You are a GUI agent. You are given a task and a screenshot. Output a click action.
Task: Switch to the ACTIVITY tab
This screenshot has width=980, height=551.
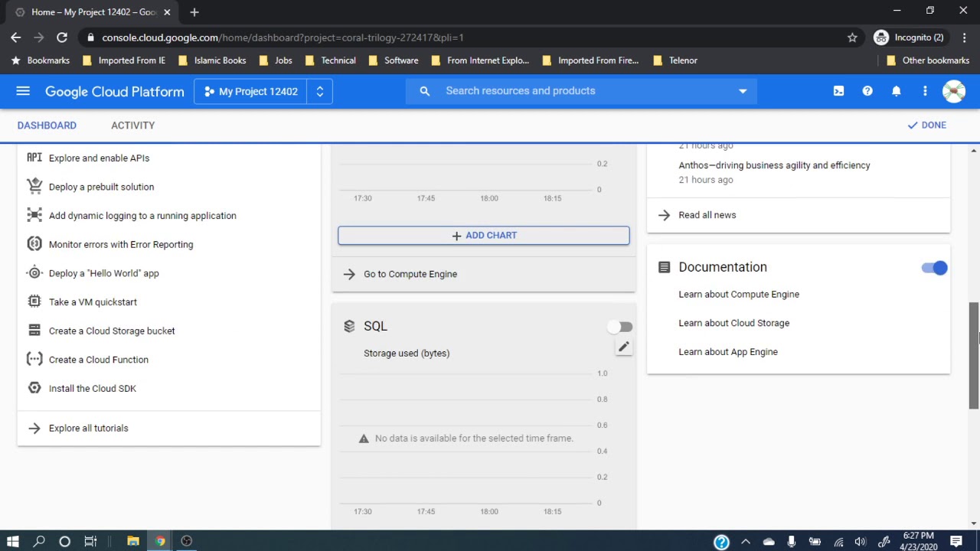click(133, 125)
